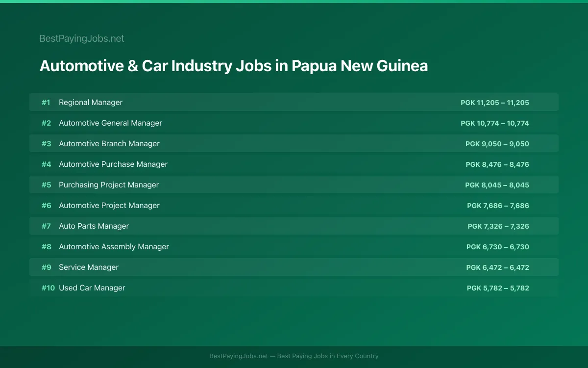
Task: Click rank number #10
Action: coord(48,288)
